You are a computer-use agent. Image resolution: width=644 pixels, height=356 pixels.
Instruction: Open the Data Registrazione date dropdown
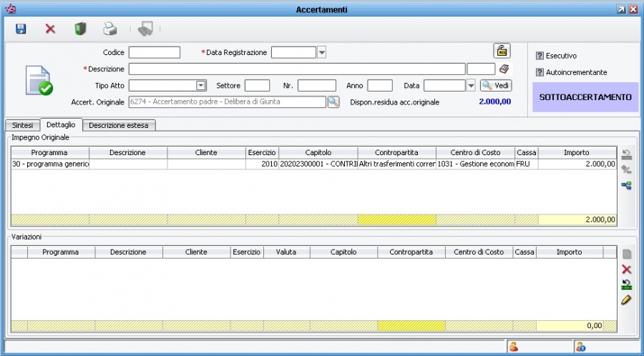pos(322,52)
